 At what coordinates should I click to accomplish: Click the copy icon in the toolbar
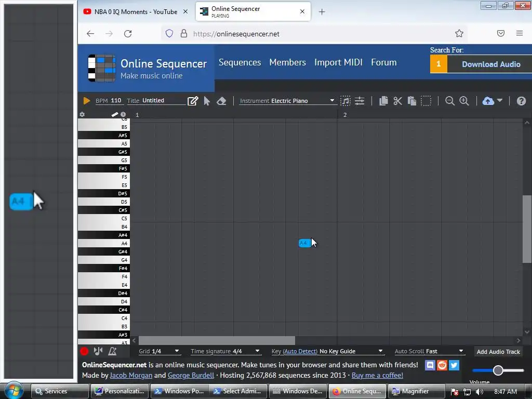click(383, 101)
